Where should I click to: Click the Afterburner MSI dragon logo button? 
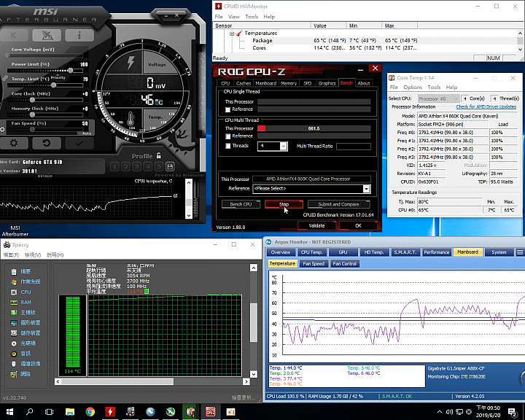click(47, 35)
